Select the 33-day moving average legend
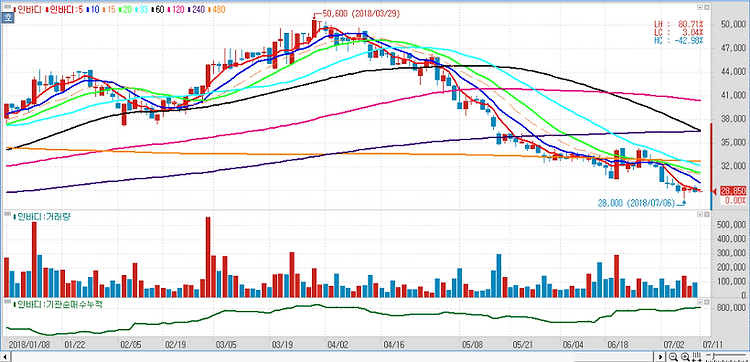Viewport: 750px width, 362px height. coord(142,9)
